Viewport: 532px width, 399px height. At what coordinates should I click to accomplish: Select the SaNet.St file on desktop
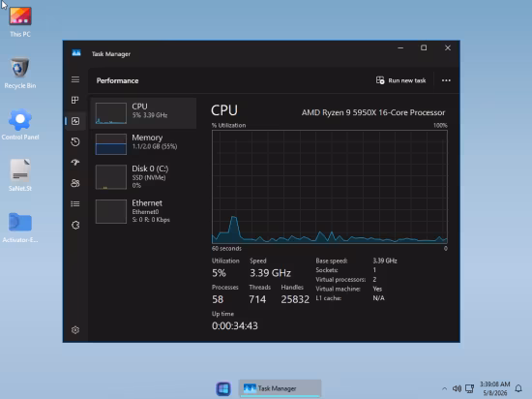pos(20,175)
